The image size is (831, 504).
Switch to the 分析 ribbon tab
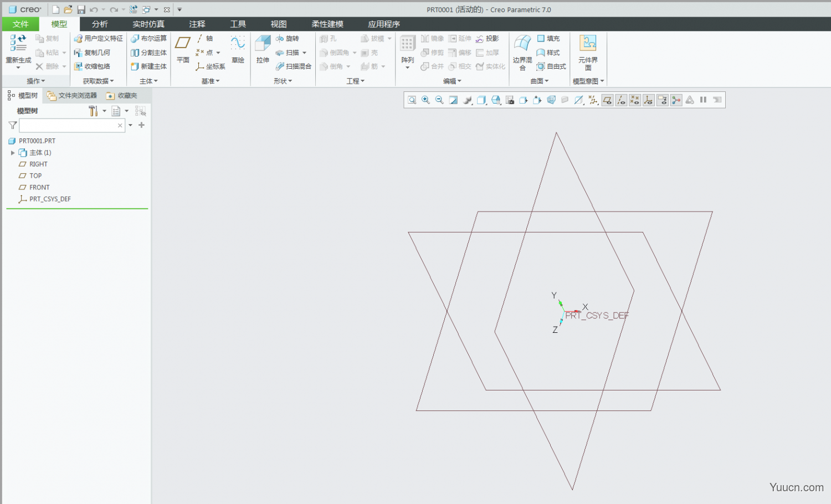(100, 24)
